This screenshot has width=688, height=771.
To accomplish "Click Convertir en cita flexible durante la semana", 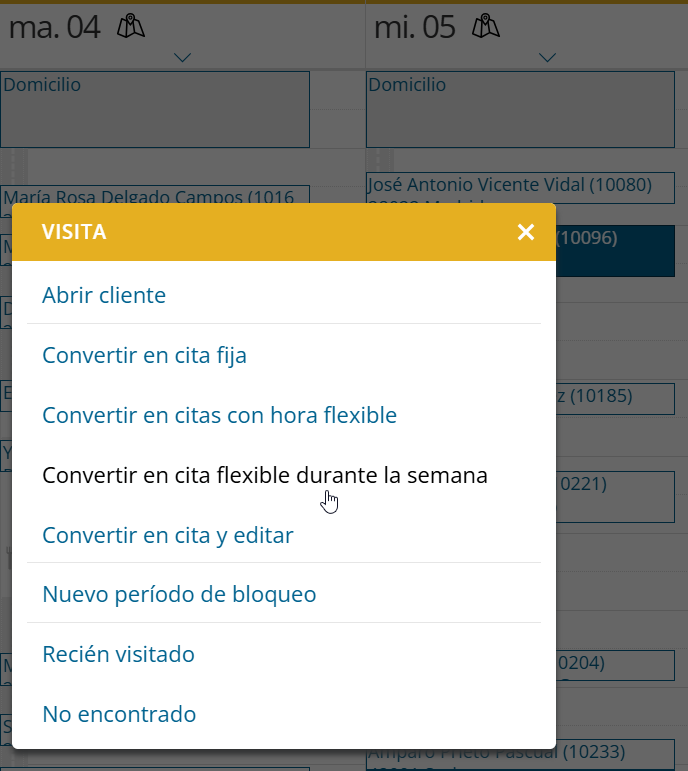I will 264,475.
